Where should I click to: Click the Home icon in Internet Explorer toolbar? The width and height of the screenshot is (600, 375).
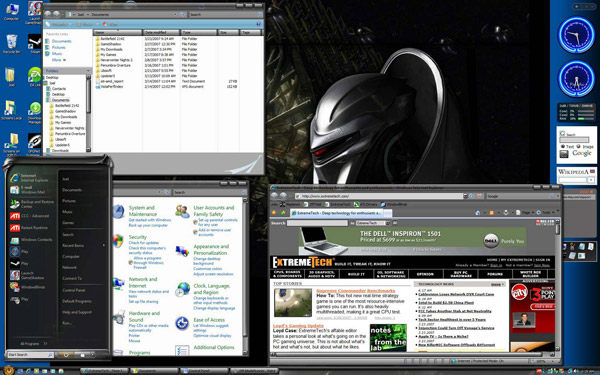click(x=478, y=212)
